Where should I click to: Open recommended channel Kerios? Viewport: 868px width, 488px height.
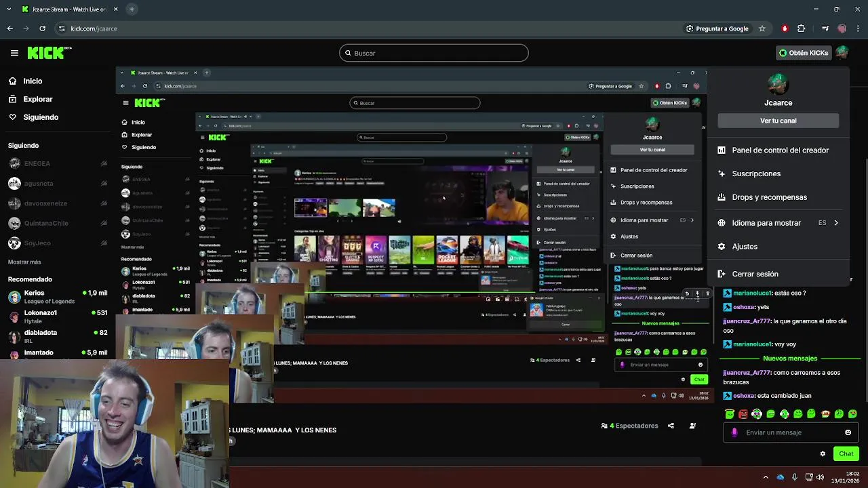[58, 297]
